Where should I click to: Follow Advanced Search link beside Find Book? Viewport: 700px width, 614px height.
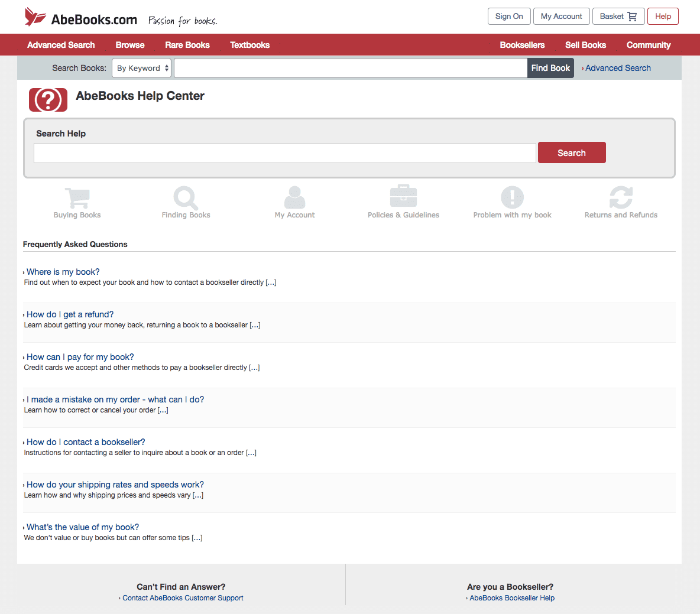pyautogui.click(x=618, y=69)
